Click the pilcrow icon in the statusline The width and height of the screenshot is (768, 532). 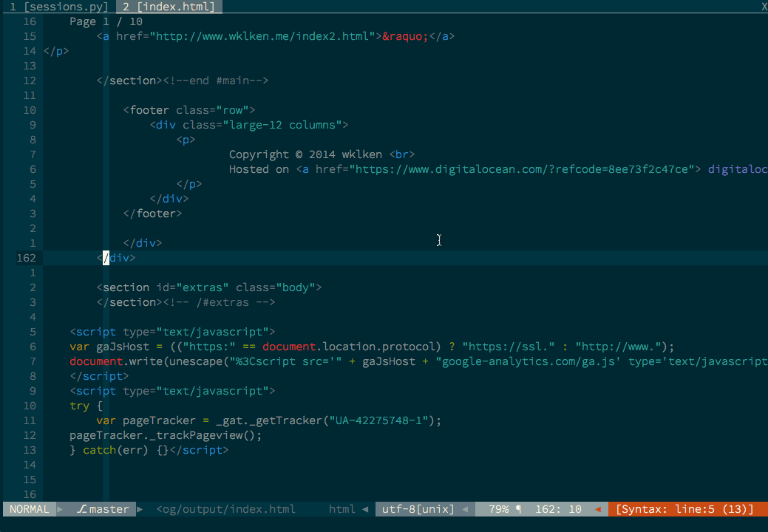coord(518,509)
